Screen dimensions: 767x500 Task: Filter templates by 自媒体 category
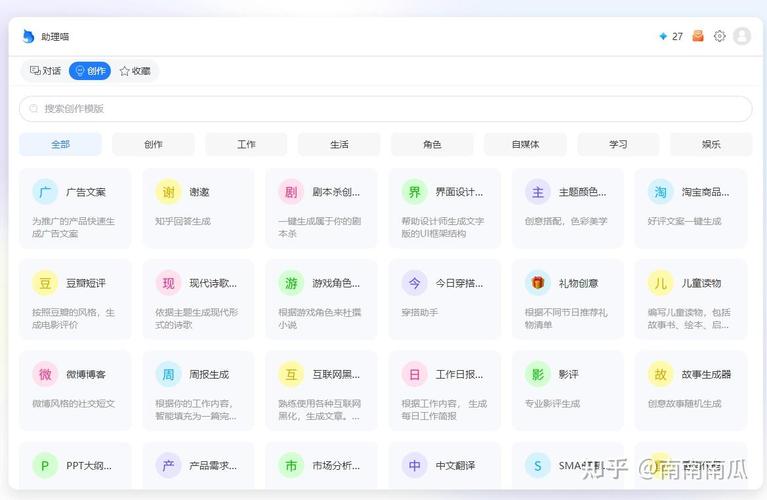click(525, 144)
